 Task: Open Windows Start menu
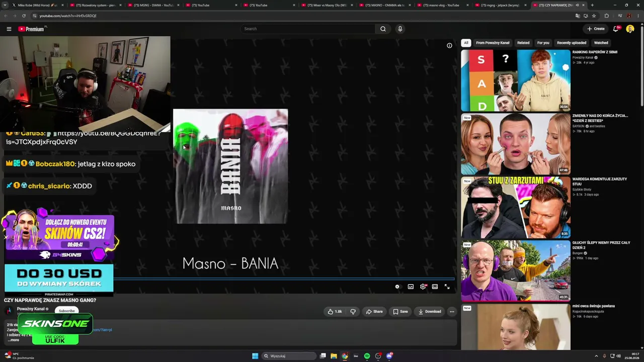click(255, 356)
